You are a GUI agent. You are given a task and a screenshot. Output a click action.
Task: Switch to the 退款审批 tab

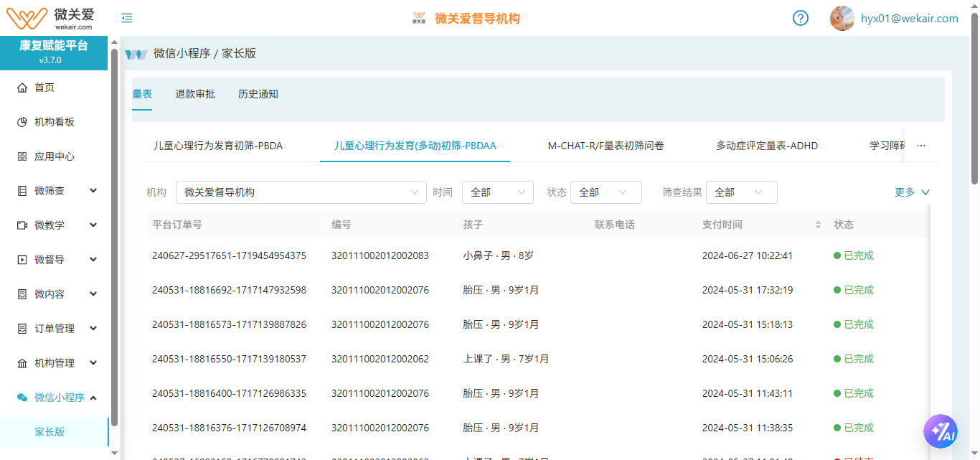[195, 94]
